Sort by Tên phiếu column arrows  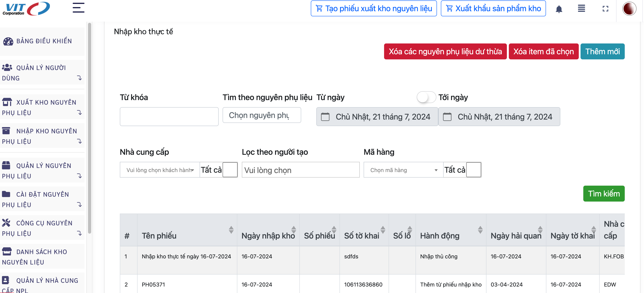pyautogui.click(x=231, y=230)
